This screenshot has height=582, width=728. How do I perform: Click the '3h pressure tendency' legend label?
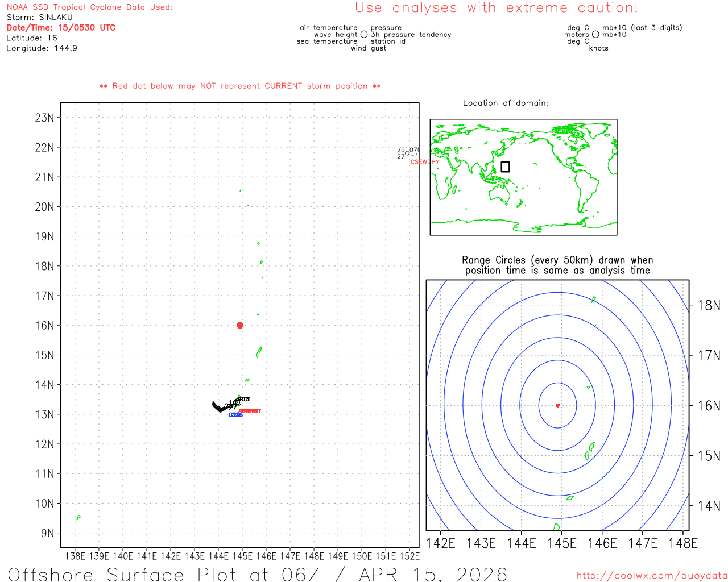tap(411, 35)
